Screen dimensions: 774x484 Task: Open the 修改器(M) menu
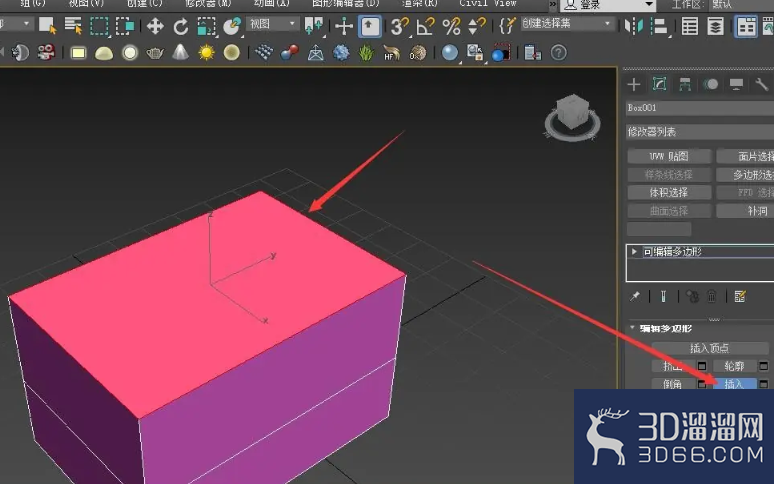coord(208,3)
